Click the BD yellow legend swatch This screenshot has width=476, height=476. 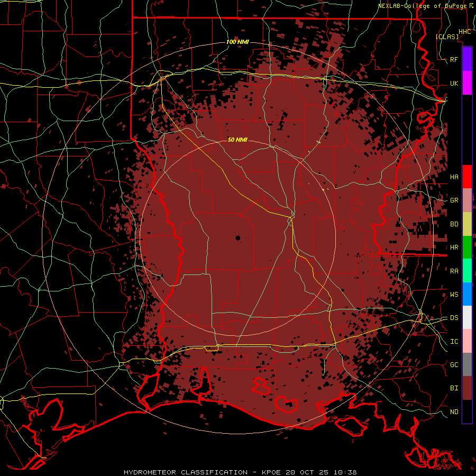pyautogui.click(x=467, y=224)
